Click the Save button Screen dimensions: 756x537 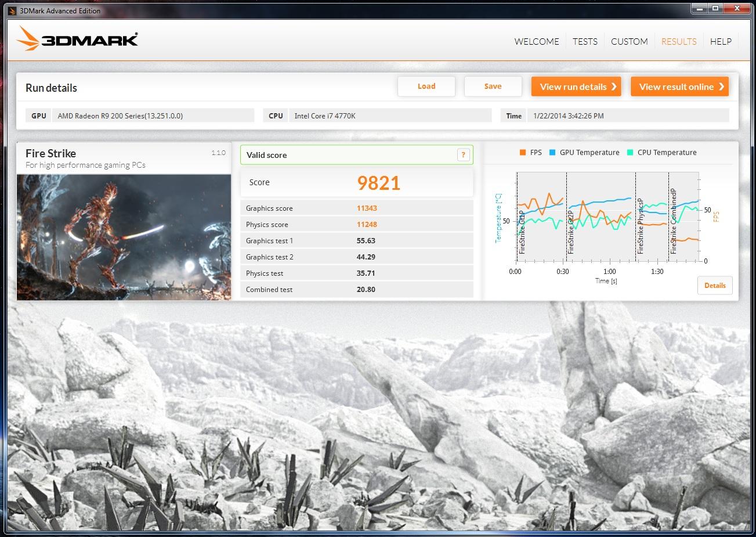493,87
